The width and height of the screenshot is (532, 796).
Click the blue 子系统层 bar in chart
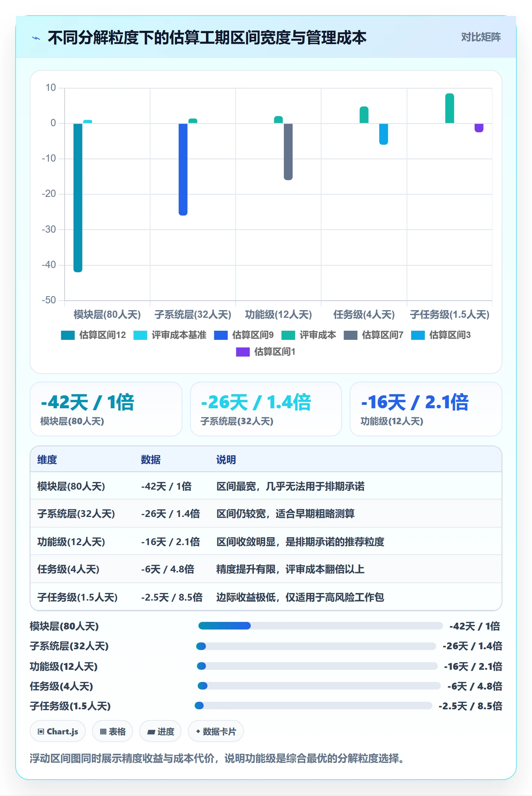(x=183, y=170)
